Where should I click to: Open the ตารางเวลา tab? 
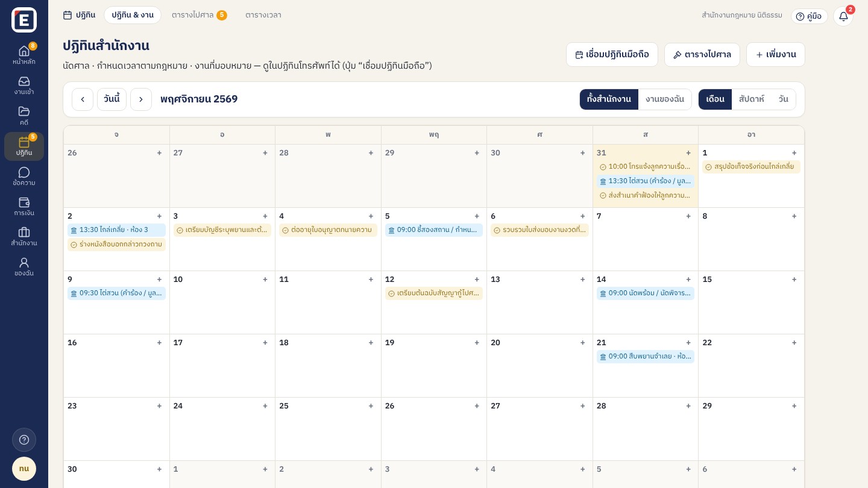[x=263, y=15]
